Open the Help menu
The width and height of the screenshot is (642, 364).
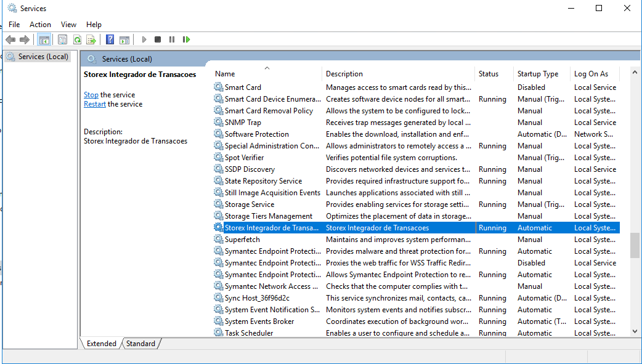[94, 25]
